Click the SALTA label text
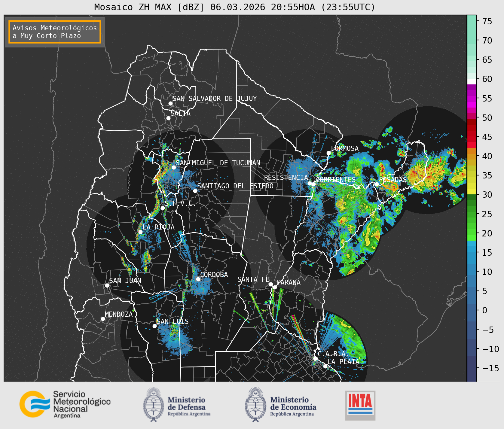The width and height of the screenshot is (504, 429). pos(181,113)
